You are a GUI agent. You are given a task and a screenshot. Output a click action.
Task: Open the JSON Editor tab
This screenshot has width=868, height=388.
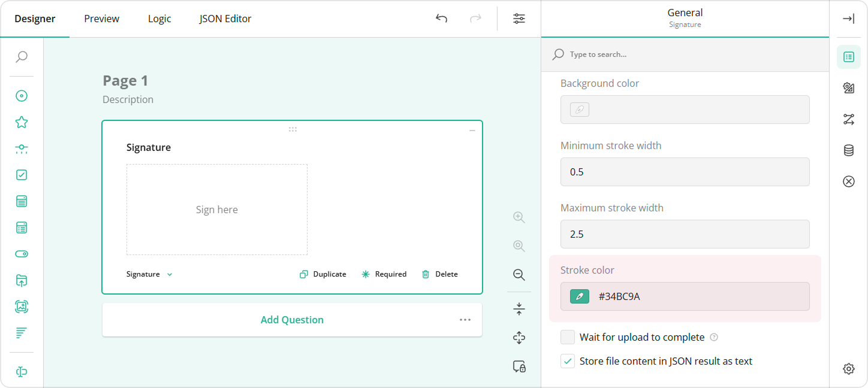(225, 19)
